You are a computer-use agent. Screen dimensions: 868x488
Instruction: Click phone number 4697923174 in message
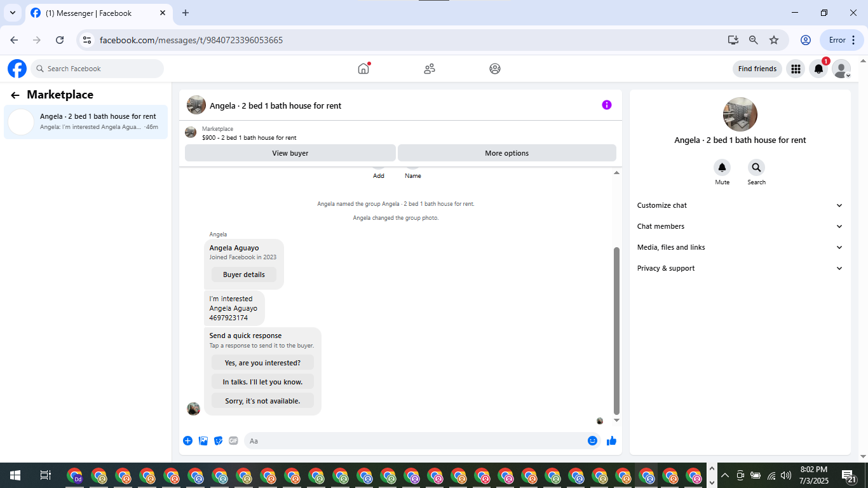(228, 318)
